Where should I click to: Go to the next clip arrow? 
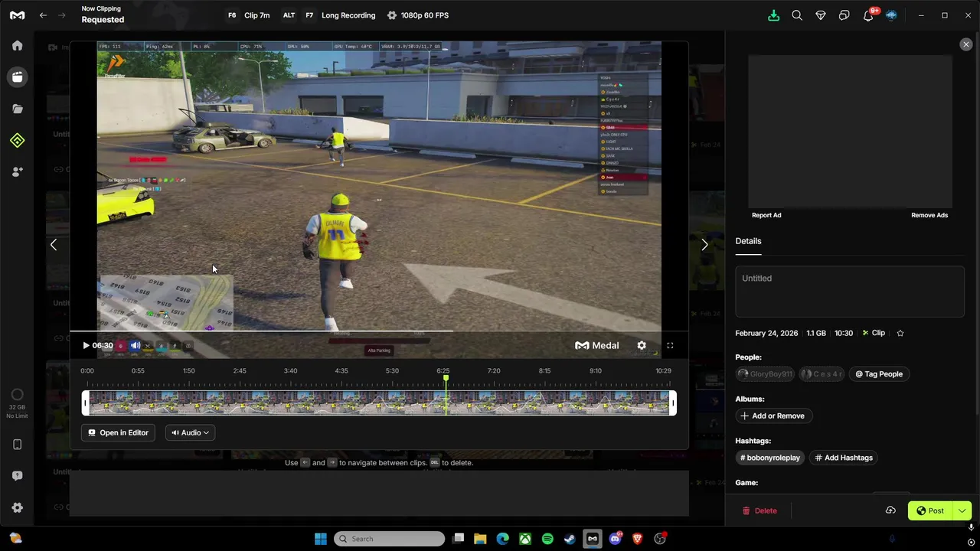[704, 245]
